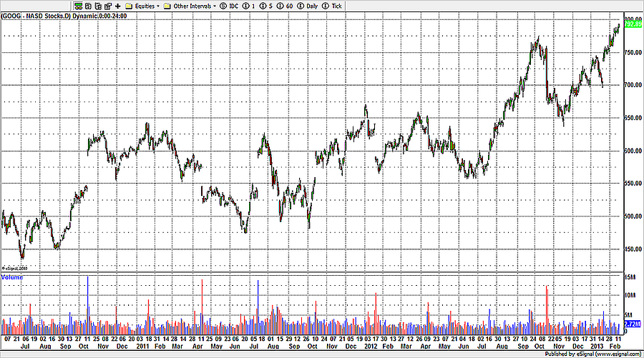Switch chart to 5-minute interval

(270, 6)
